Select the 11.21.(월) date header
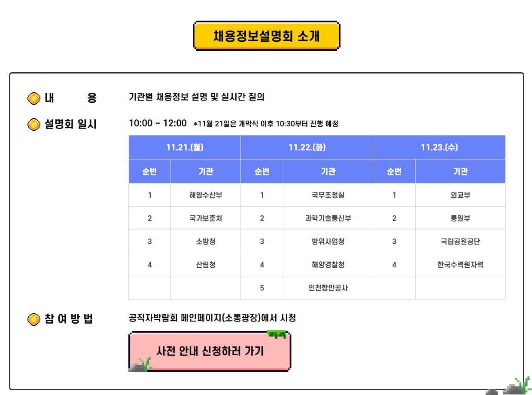 (x=185, y=147)
